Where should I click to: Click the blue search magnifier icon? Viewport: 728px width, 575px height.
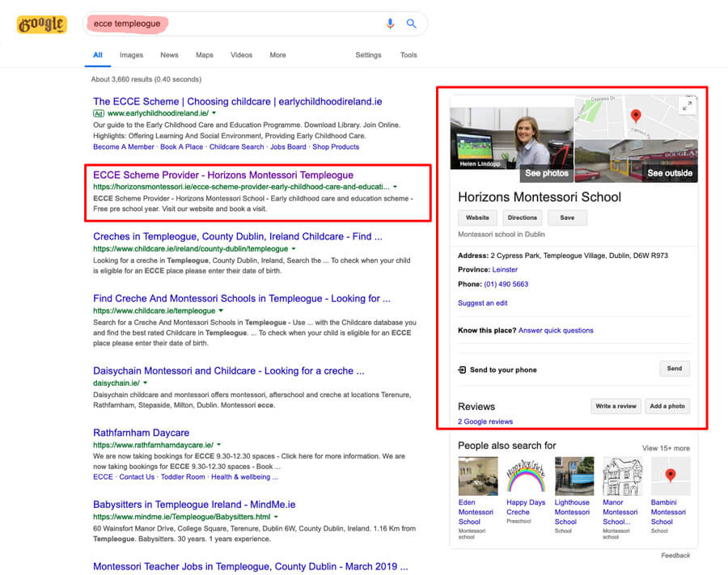tap(412, 23)
